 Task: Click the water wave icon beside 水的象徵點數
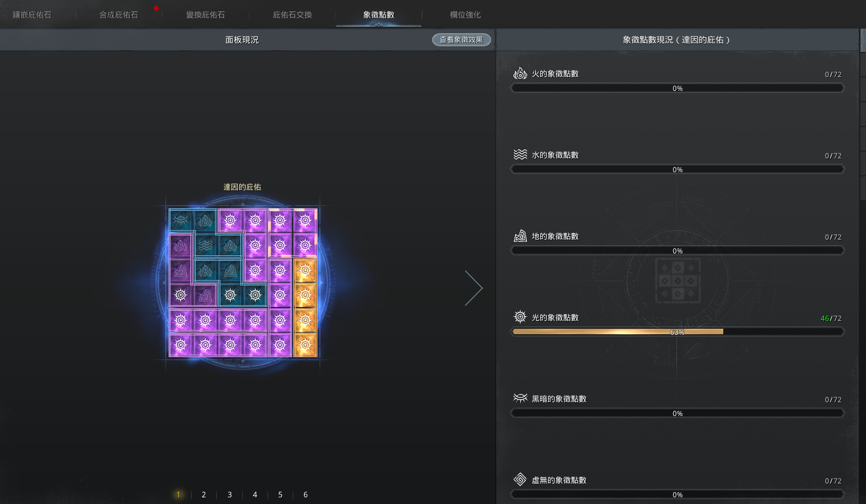tap(520, 155)
